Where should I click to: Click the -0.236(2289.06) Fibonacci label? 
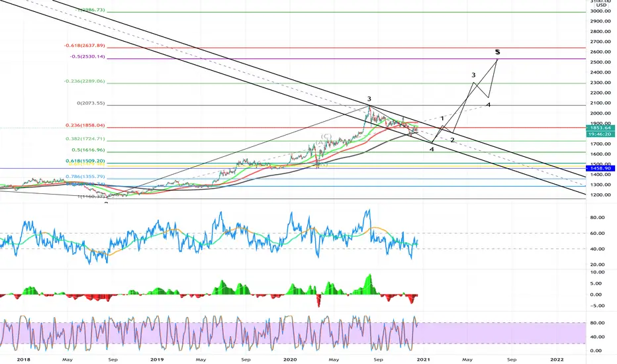85,81
